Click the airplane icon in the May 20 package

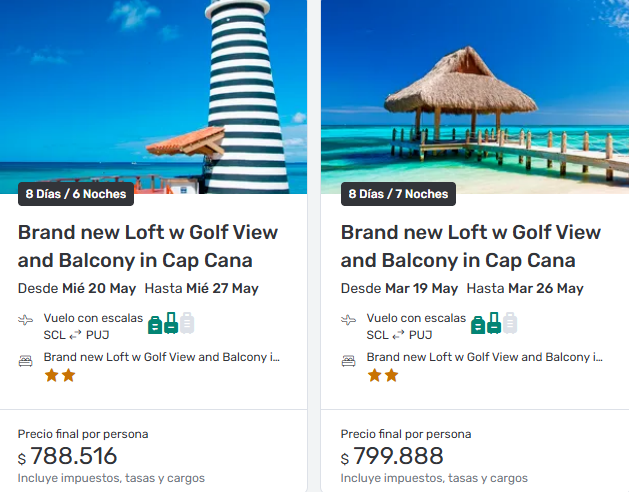[x=25, y=320]
